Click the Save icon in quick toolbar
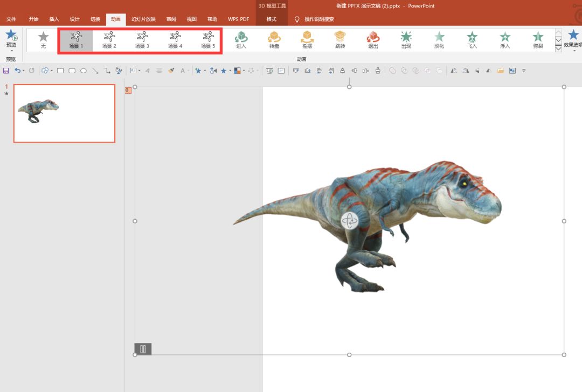The width and height of the screenshot is (582, 392). point(6,71)
